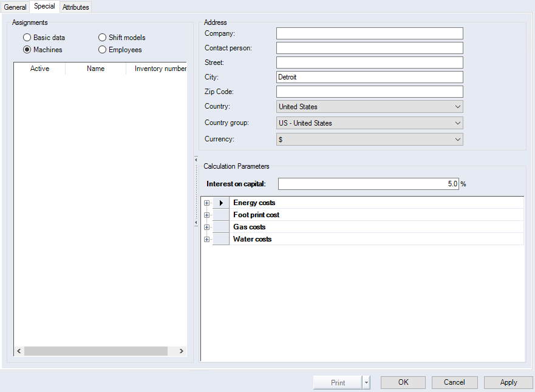This screenshot has width=535, height=392.
Task: Switch to the General tab
Action: click(15, 7)
